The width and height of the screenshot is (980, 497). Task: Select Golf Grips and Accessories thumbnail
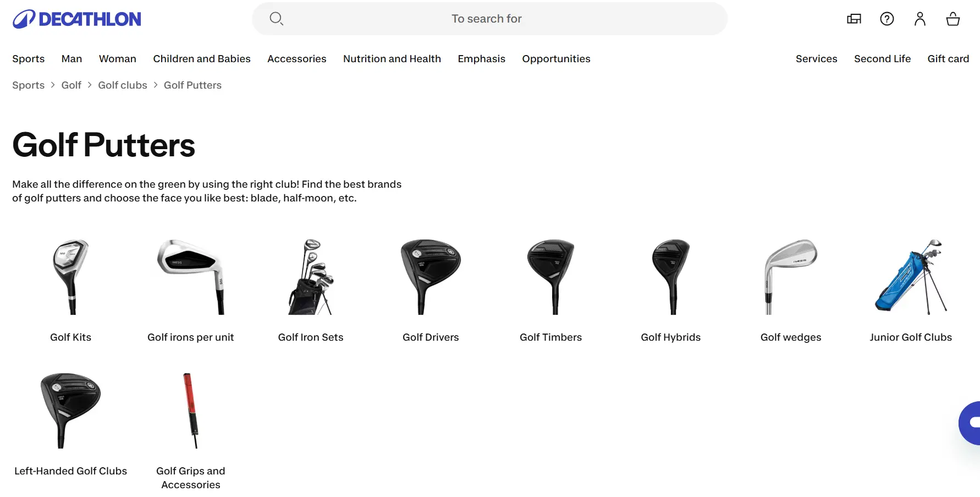pyautogui.click(x=191, y=411)
